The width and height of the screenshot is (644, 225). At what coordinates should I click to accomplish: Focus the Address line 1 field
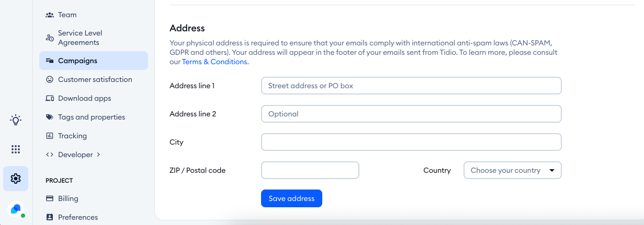tap(411, 86)
